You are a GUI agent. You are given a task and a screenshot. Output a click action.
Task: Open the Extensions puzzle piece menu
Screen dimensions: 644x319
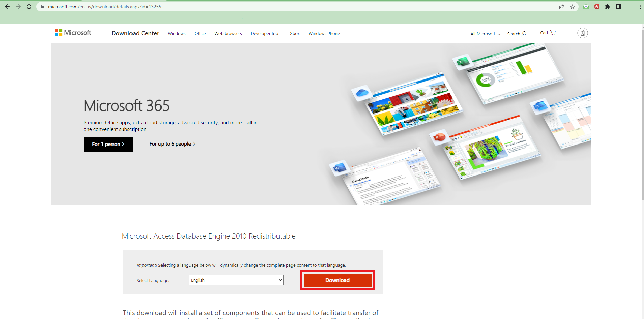click(608, 7)
